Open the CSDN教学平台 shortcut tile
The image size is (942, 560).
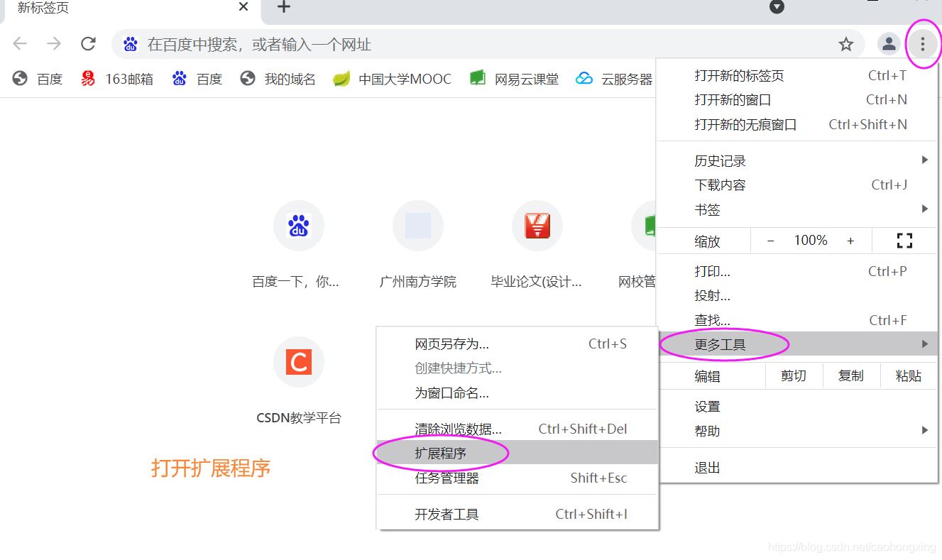298,381
